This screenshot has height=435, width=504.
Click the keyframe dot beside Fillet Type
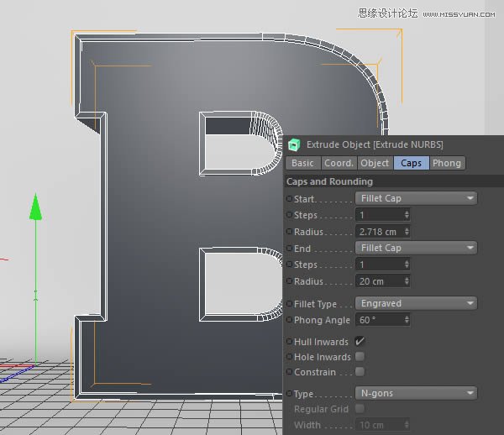290,304
